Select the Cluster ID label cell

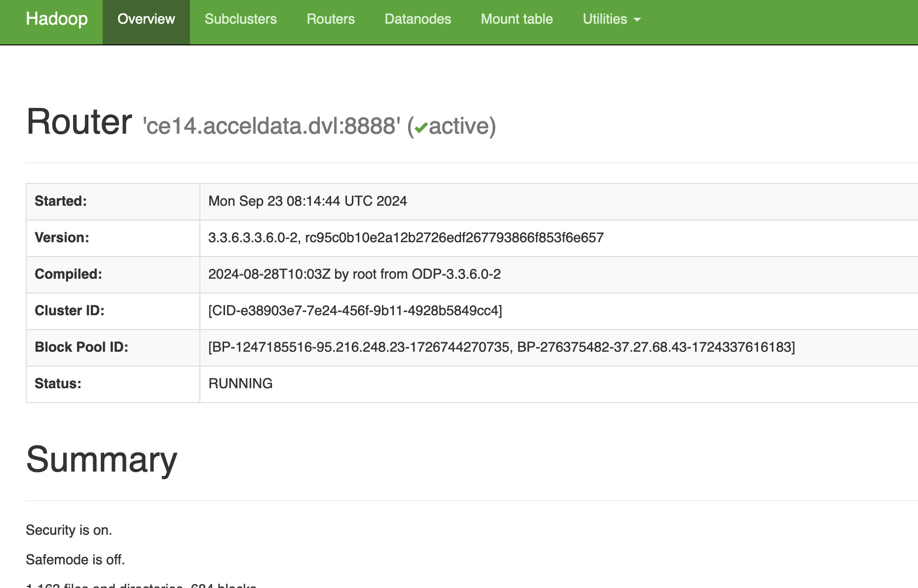tap(113, 311)
